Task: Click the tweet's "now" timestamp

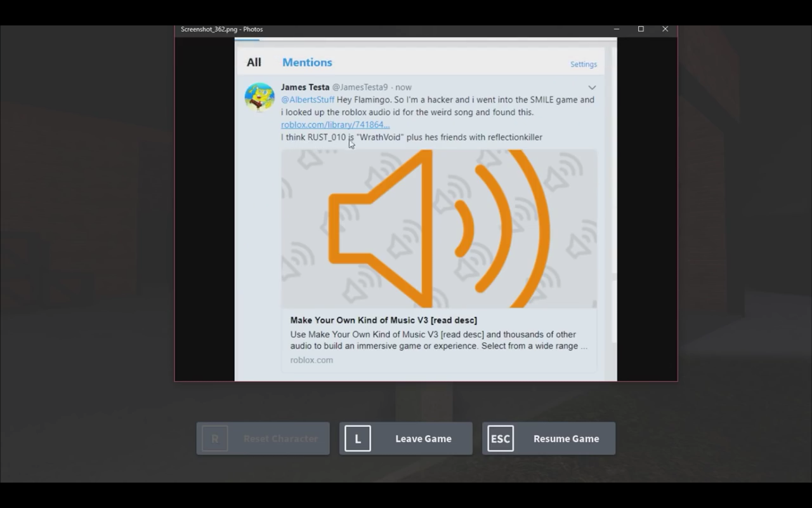Action: tap(403, 87)
